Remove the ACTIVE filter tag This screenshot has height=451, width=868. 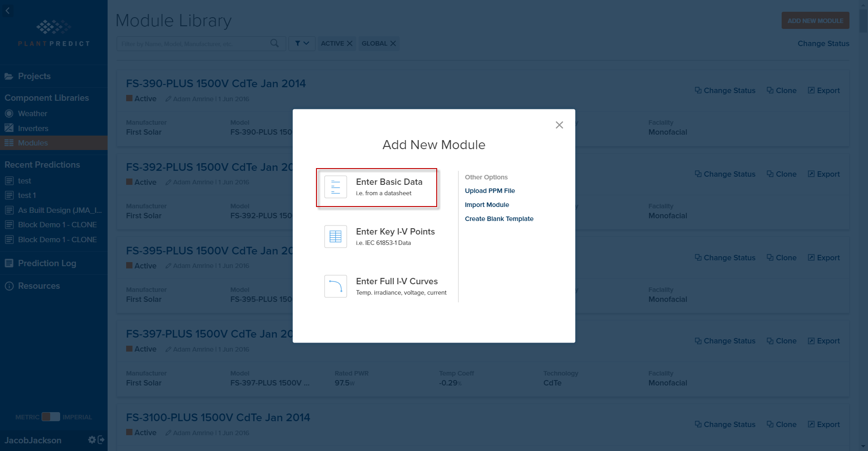coord(349,43)
